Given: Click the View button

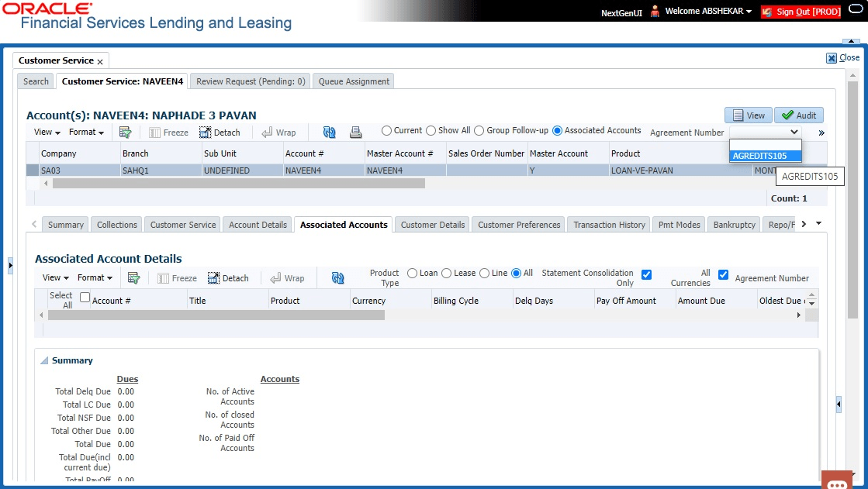Looking at the screenshot, I should tap(749, 115).
